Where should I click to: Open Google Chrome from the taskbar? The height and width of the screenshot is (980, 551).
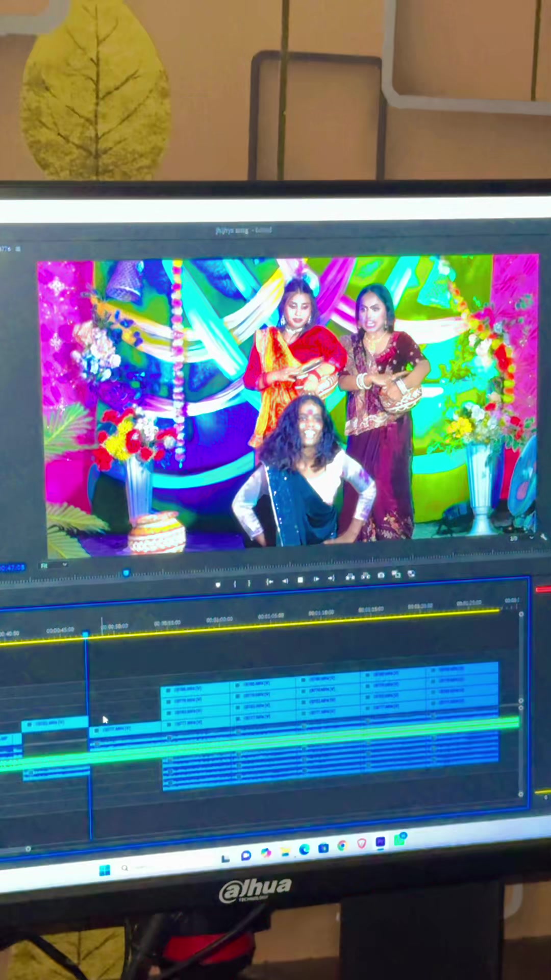(x=342, y=846)
